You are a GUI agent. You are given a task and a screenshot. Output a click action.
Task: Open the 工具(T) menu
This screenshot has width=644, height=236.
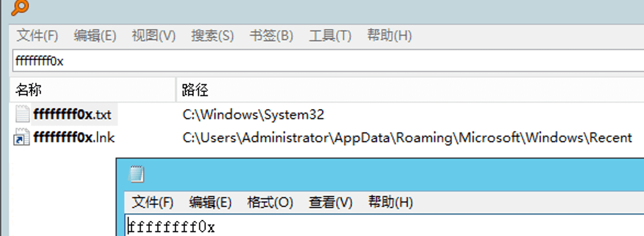click(330, 36)
